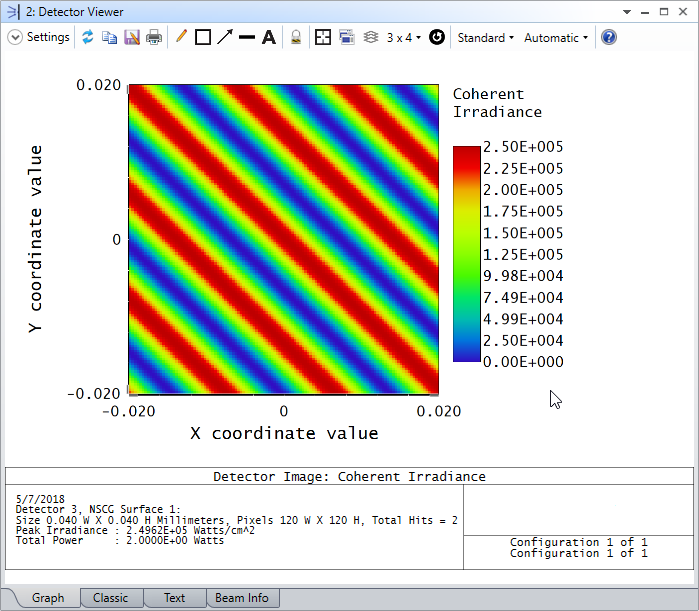The height and width of the screenshot is (611, 699).
Task: Click the Coherent Irradiance legend title
Action: pos(497,103)
